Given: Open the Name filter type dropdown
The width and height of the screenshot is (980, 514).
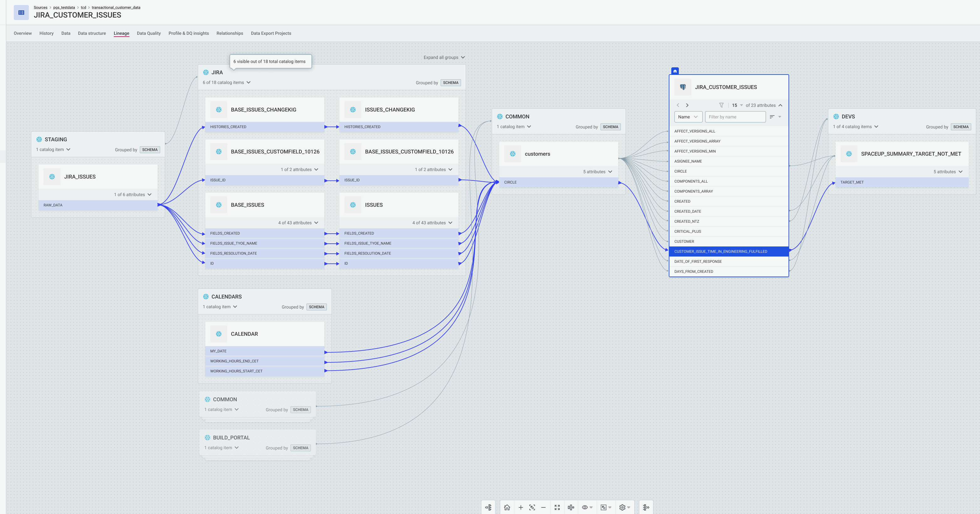Looking at the screenshot, I should point(688,117).
